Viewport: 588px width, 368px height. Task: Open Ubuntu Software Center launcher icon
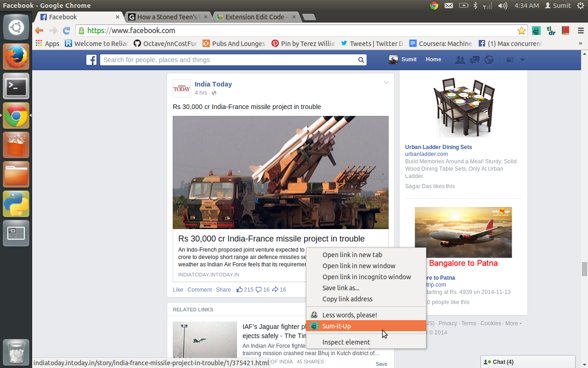pos(16,145)
